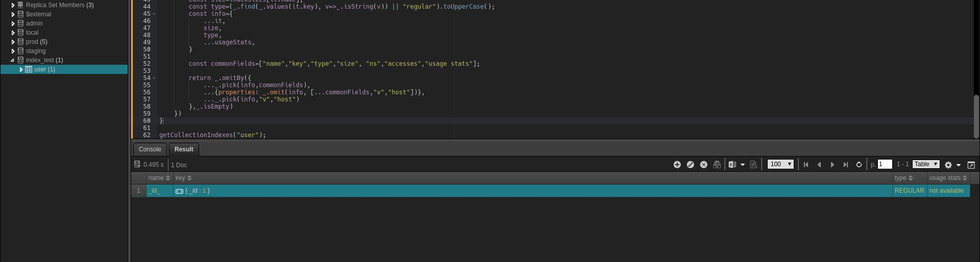Open the Table view mode dropdown
The image size is (980, 262).
[x=926, y=164]
